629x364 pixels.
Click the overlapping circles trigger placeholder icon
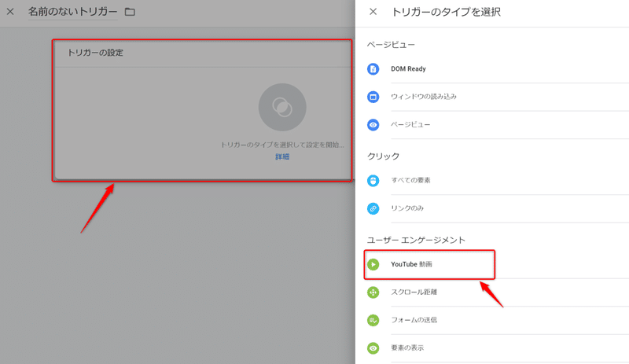tap(282, 107)
